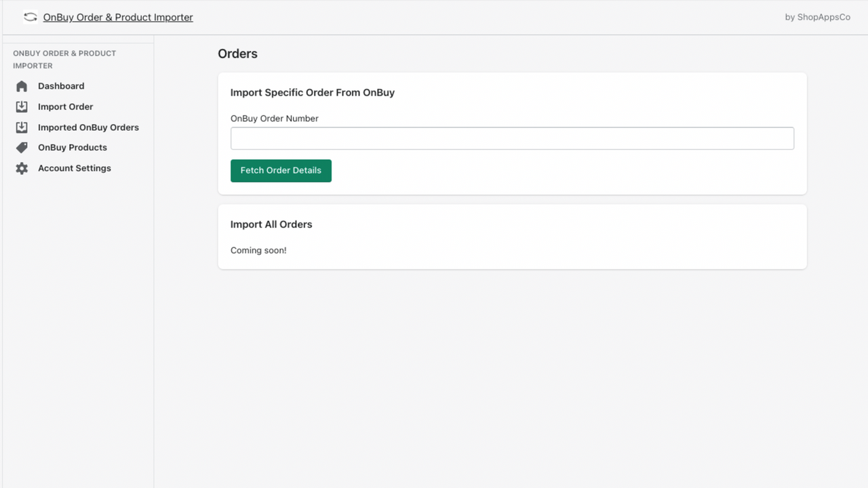Open the Dashboard menu item

[61, 86]
